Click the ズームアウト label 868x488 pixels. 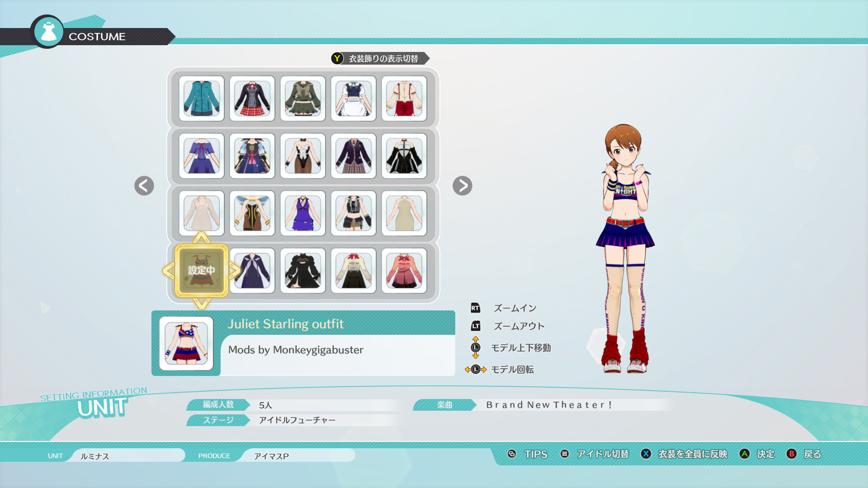pyautogui.click(x=519, y=326)
